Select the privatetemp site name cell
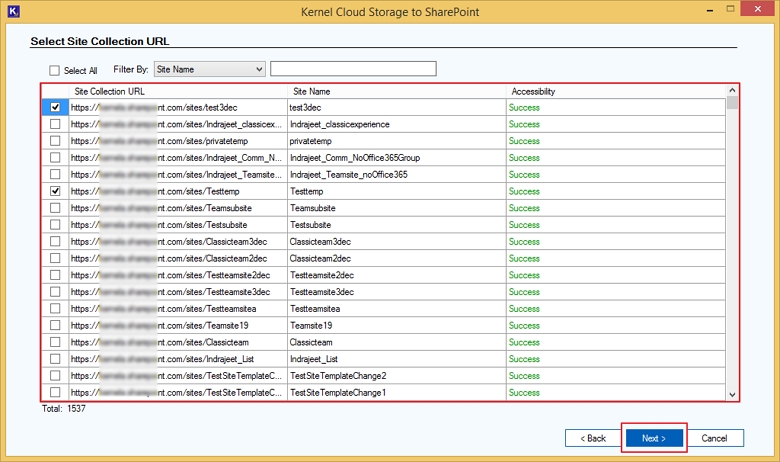 click(x=396, y=141)
